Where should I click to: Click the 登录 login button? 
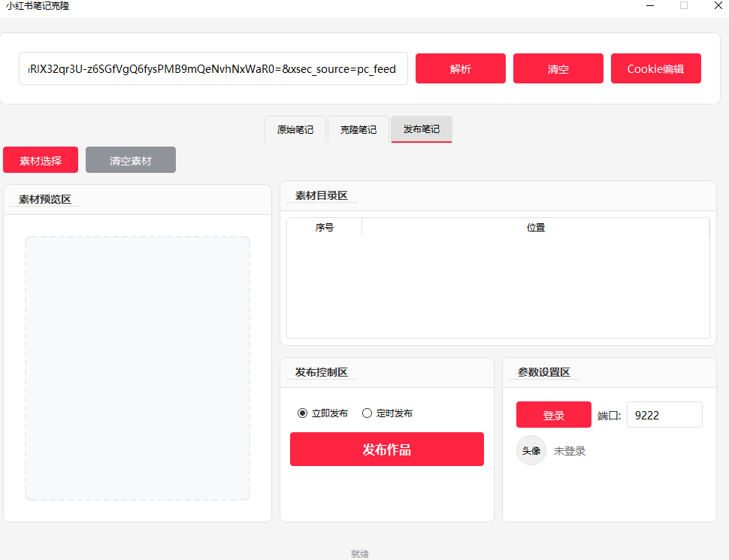[x=553, y=414]
